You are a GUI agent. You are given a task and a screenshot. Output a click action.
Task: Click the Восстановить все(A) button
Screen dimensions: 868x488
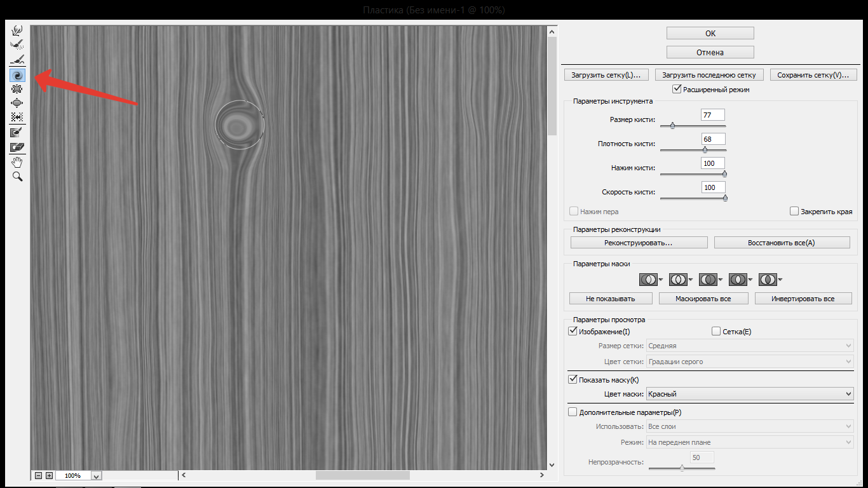pos(782,243)
